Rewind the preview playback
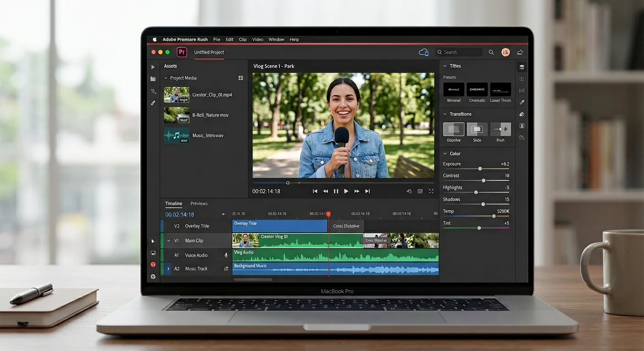Screen dimensions: 644x351 (326, 191)
